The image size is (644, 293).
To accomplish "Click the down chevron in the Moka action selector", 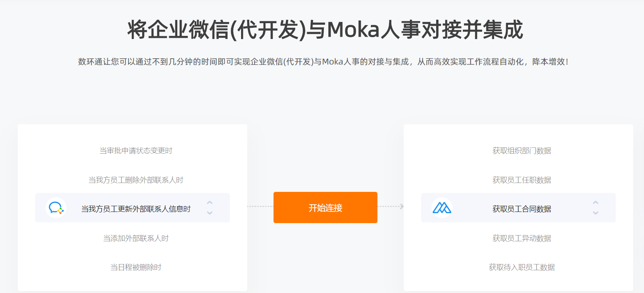I will (x=596, y=213).
